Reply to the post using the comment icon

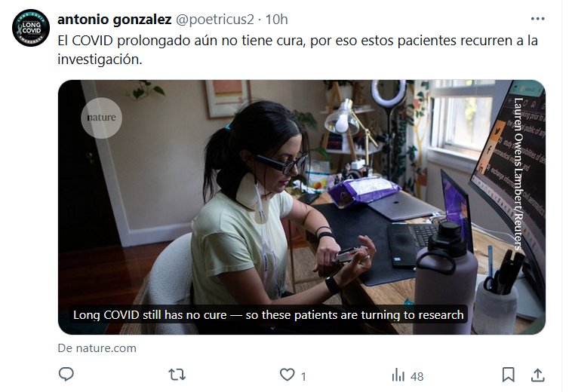coord(66,374)
